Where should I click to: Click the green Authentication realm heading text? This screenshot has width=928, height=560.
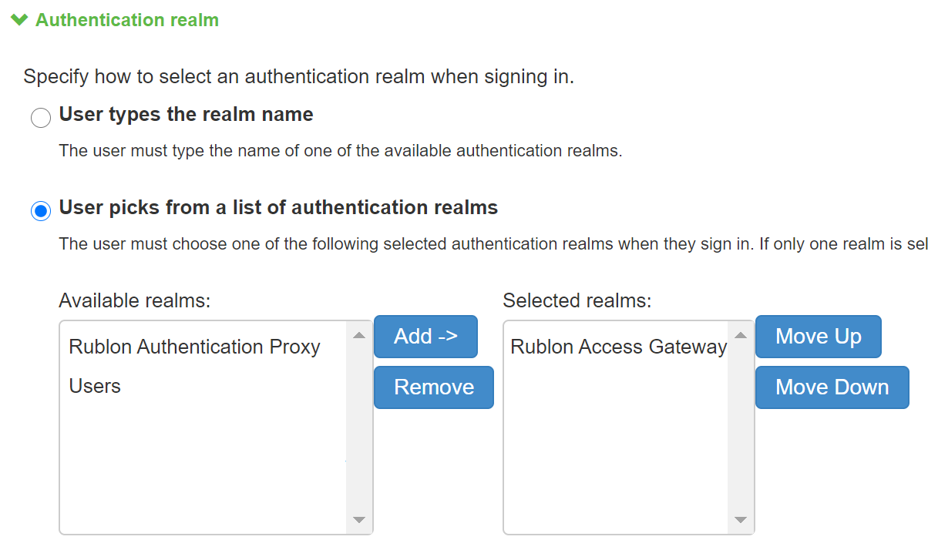tap(127, 20)
